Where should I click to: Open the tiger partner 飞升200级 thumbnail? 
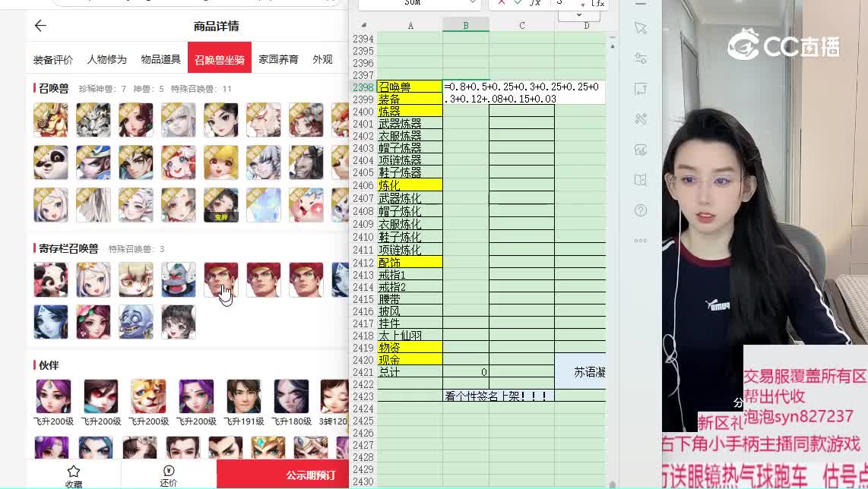click(x=148, y=396)
